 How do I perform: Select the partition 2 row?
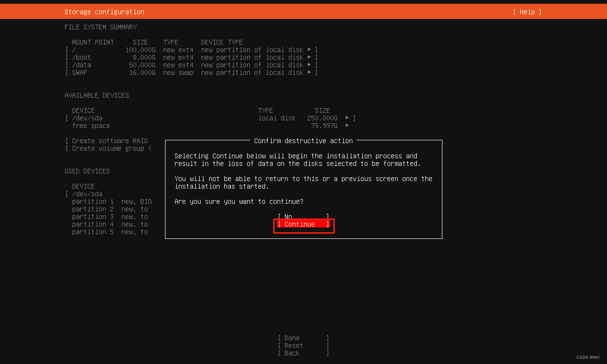tap(110, 209)
